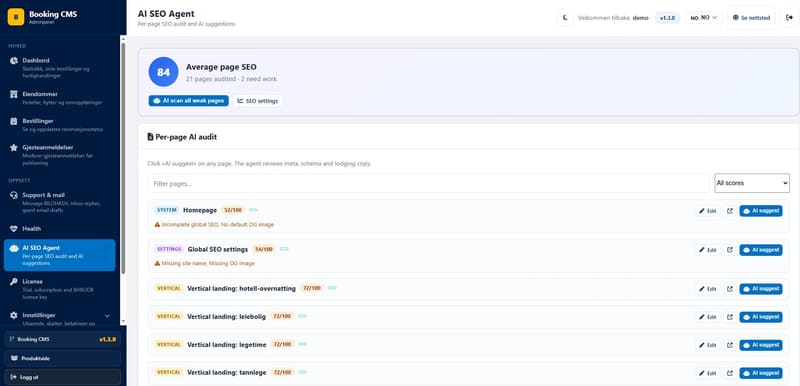Click Edit on the tannlege row

pyautogui.click(x=708, y=373)
